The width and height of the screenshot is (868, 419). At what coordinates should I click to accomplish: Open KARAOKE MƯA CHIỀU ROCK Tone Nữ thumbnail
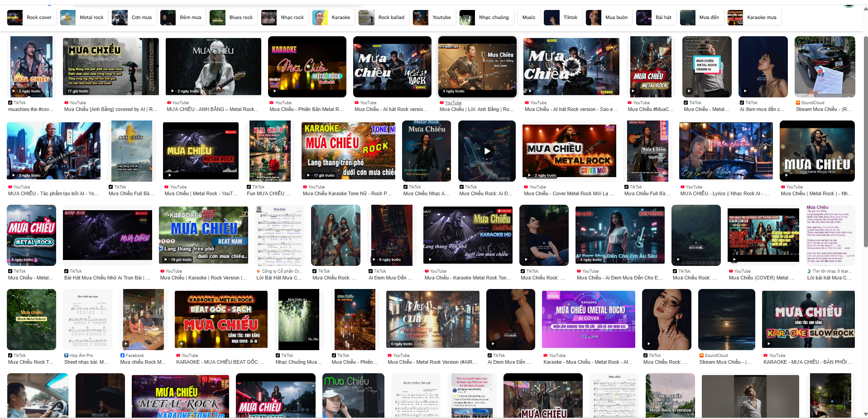(348, 151)
